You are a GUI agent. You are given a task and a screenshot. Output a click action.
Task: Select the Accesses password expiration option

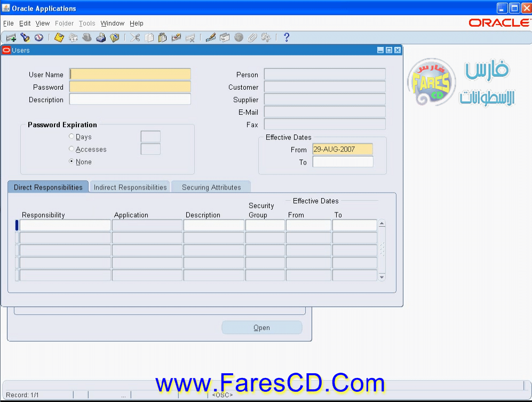[72, 149]
